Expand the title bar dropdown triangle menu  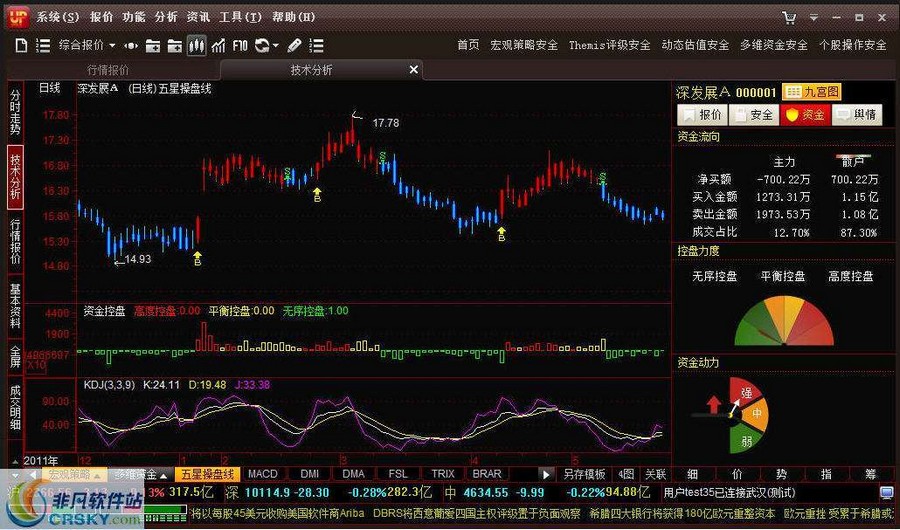[812, 17]
